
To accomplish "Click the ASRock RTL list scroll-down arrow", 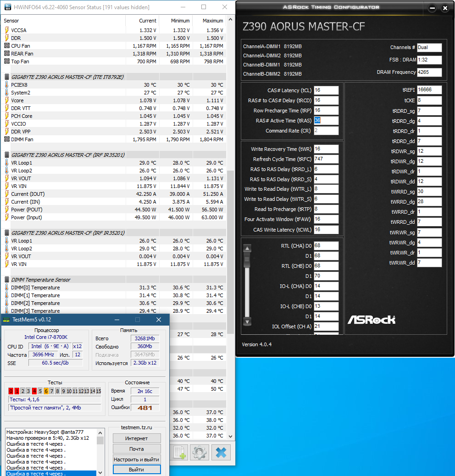I will tap(247, 321).
